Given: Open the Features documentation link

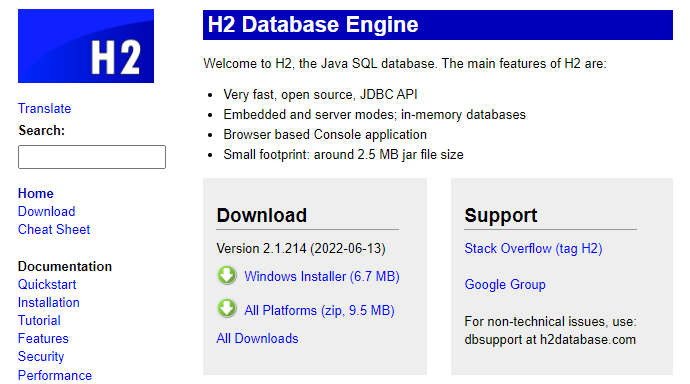Looking at the screenshot, I should tap(43, 339).
